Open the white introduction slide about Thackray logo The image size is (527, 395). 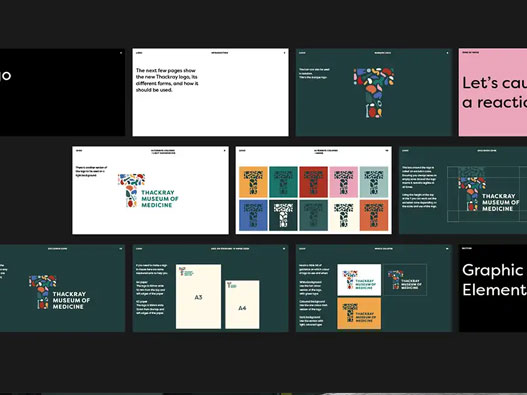pyautogui.click(x=210, y=92)
